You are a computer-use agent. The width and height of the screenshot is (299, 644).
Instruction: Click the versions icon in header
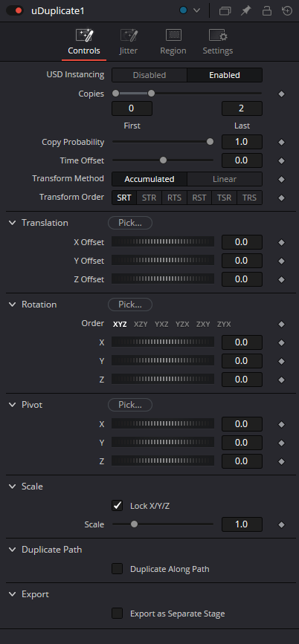tap(225, 11)
